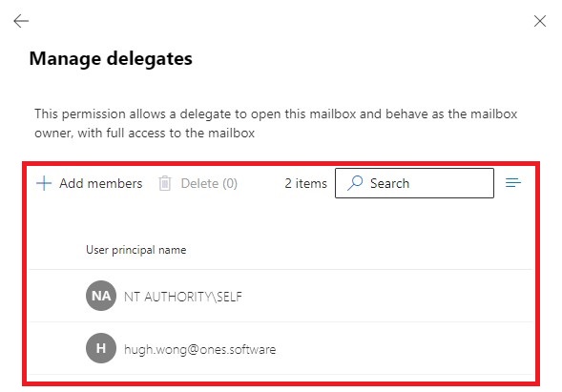Open the filter options lines icon
562x392 pixels.
pyautogui.click(x=513, y=183)
